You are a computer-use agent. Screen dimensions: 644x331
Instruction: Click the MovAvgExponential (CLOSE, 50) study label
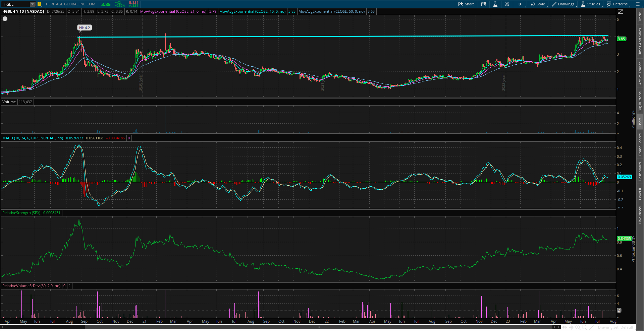pos(331,11)
